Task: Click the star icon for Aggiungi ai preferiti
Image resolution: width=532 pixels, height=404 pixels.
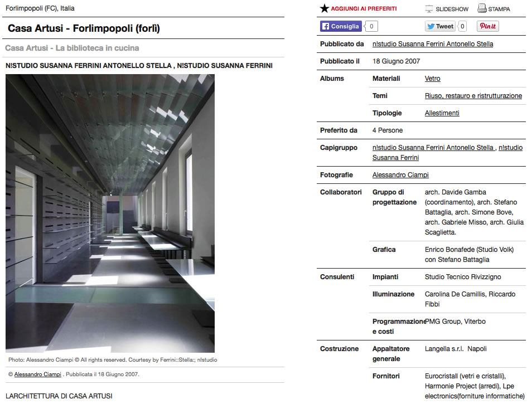Action: pos(325,8)
